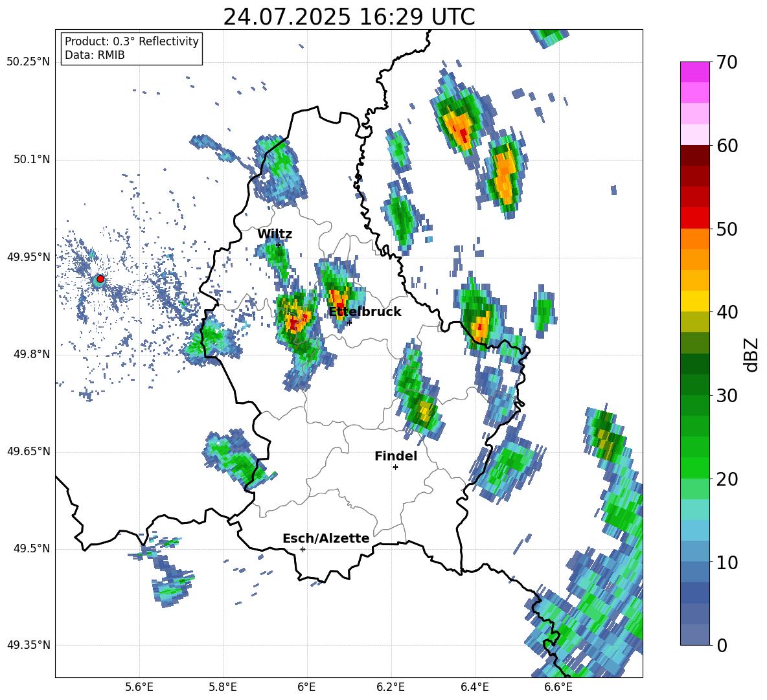Click the Esch/Alzette city label
Screen dimensions: 767x700
326,538
